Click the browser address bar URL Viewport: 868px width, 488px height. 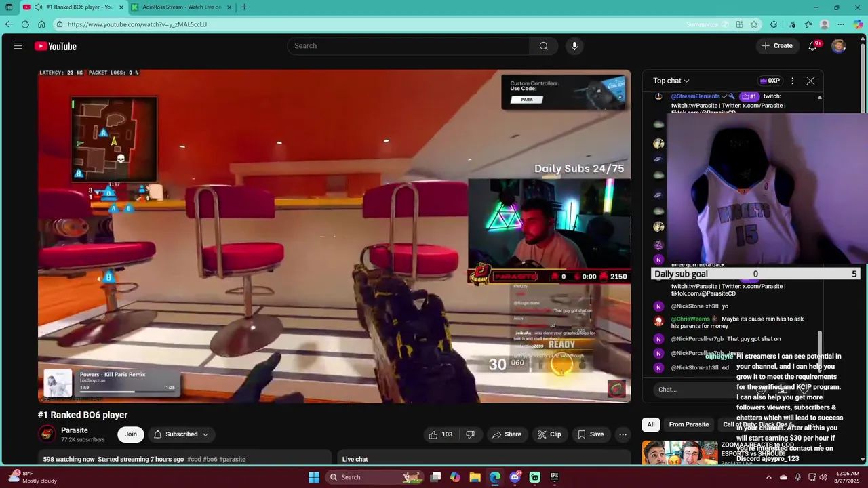137,24
